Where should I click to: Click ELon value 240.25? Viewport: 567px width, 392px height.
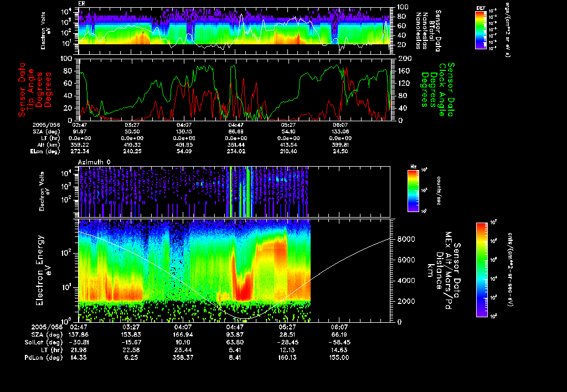[132, 151]
